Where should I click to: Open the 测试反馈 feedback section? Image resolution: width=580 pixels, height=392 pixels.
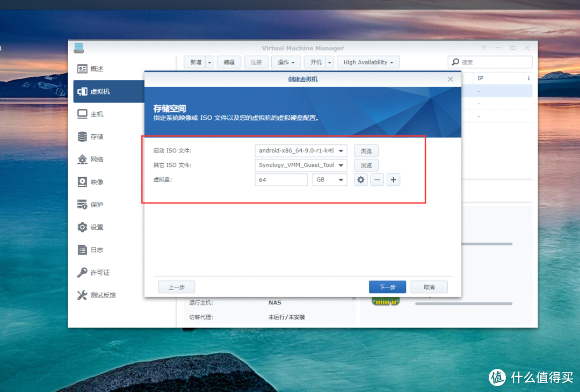(x=97, y=295)
